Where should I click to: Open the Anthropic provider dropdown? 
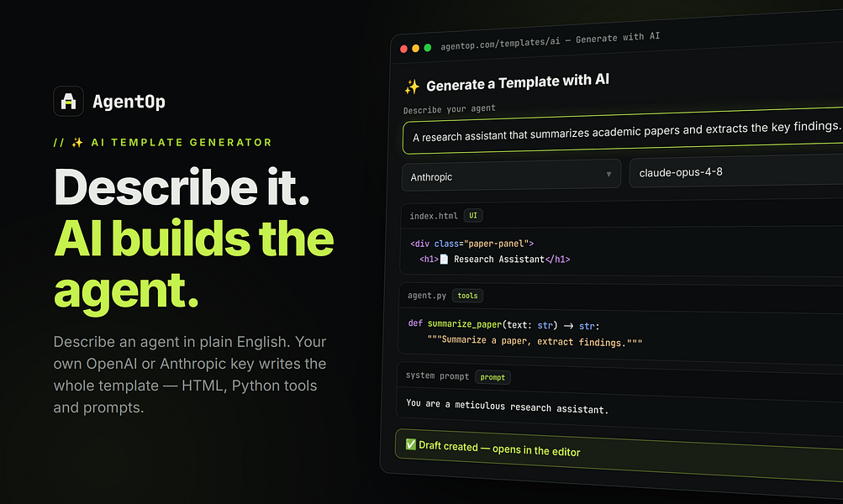click(511, 176)
